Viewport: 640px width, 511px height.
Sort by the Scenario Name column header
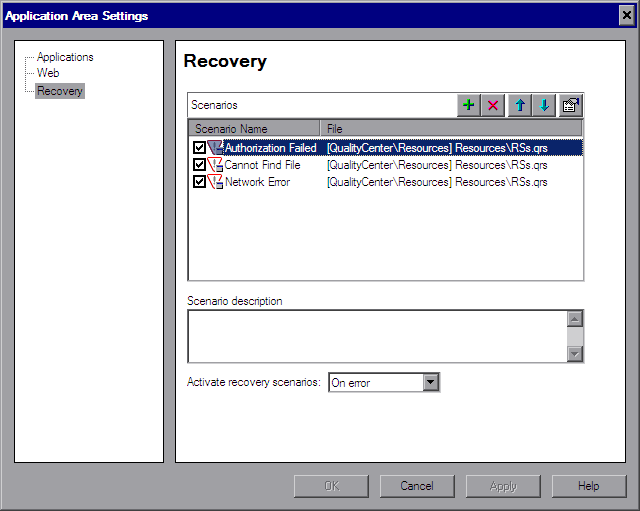tap(253, 129)
